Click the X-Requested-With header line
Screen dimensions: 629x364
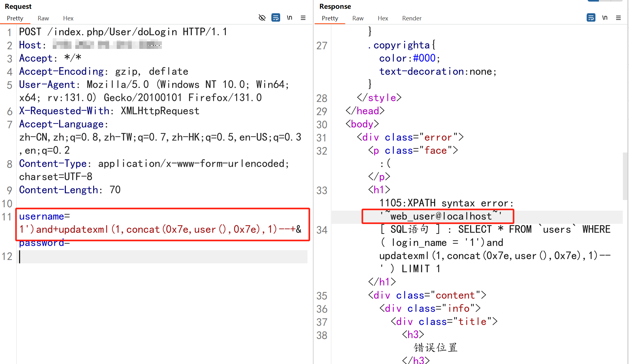click(x=109, y=111)
